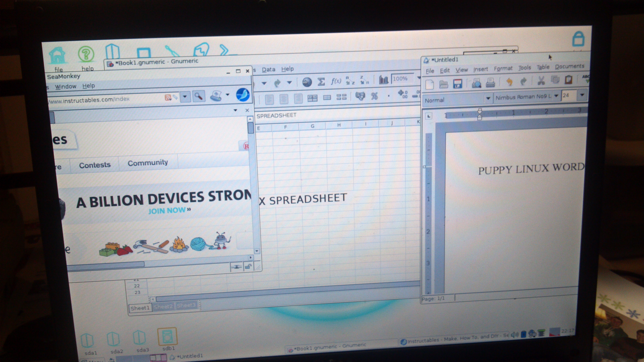Open the Window menu in SeaMonkey
This screenshot has height=362, width=644.
[66, 87]
